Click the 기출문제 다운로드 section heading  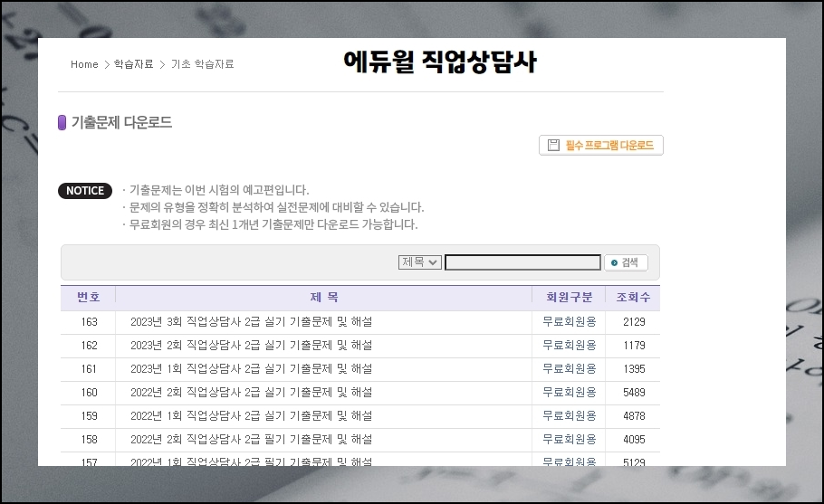[121, 122]
